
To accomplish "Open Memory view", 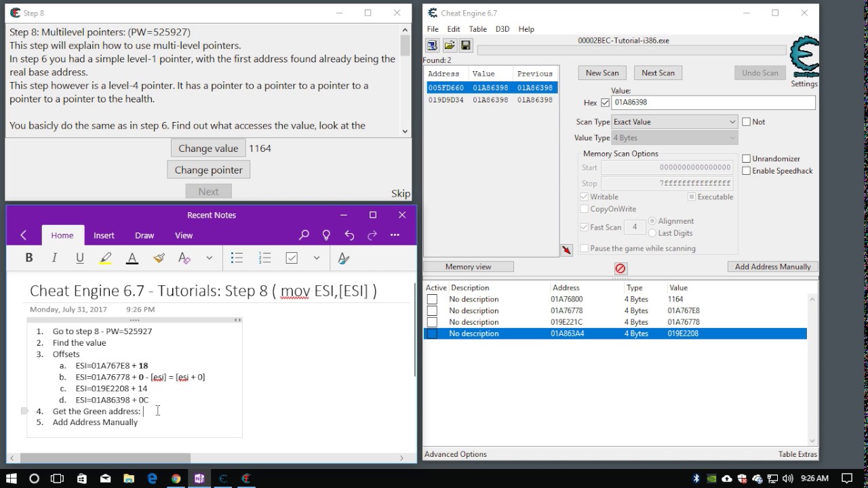I will (469, 267).
